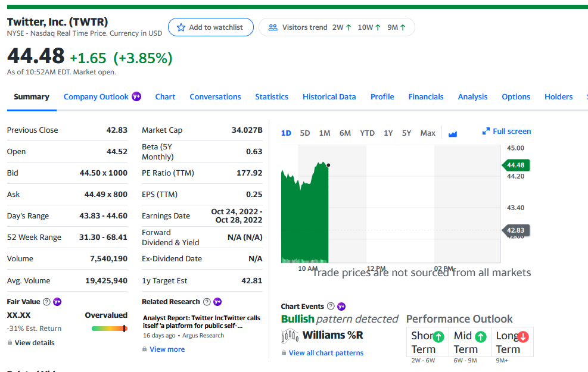
Task: Open the Analysis tab
Action: tap(472, 96)
